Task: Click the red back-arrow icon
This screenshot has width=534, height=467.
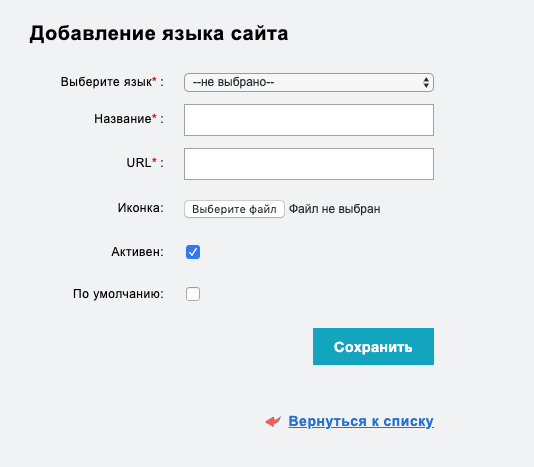Action: (273, 421)
